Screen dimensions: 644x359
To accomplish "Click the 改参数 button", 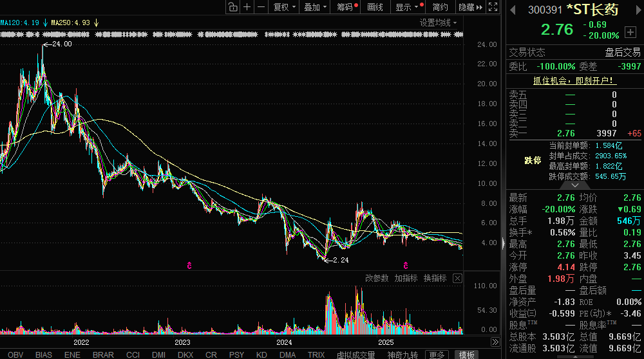I will click(377, 278).
